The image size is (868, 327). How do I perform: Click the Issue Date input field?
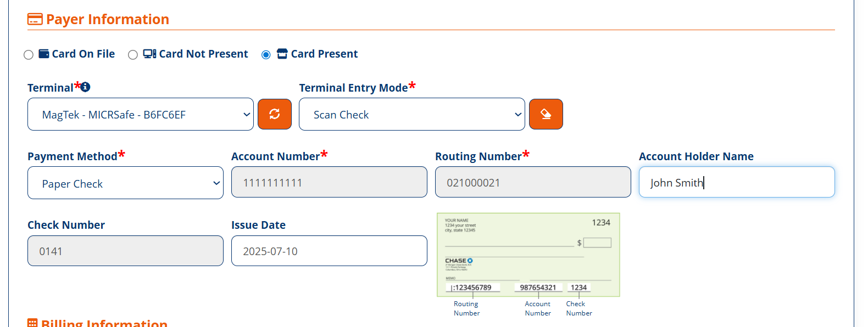(x=329, y=251)
